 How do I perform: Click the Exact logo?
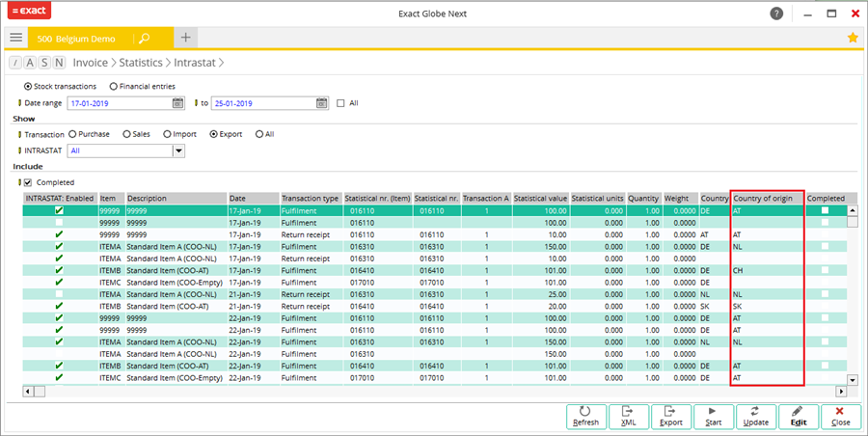[29, 11]
